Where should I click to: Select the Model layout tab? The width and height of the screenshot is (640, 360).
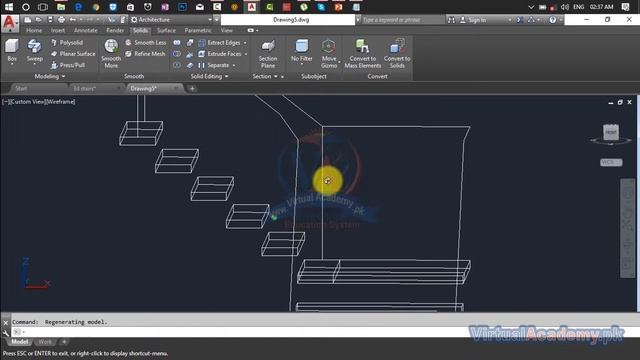tap(19, 342)
